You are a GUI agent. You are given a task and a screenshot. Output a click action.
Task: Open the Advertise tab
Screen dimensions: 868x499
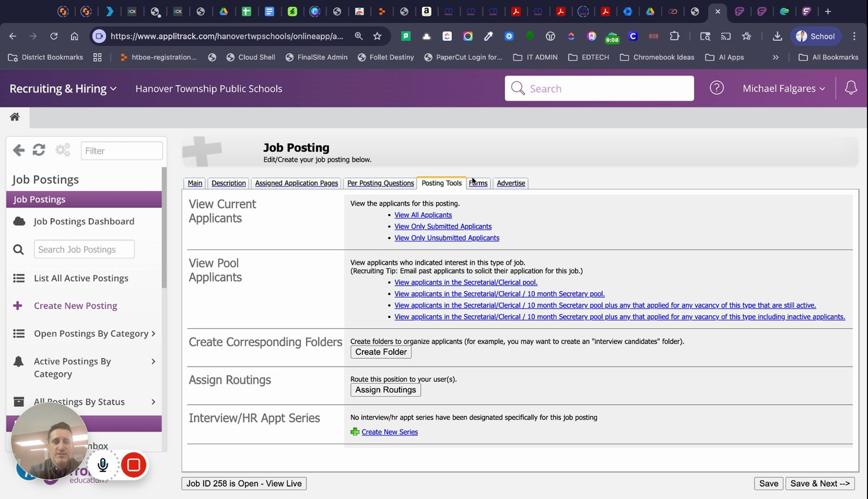pyautogui.click(x=511, y=183)
